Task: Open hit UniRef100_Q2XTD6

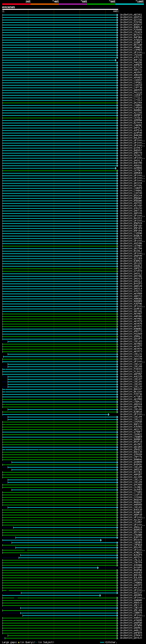Action: 131,20
